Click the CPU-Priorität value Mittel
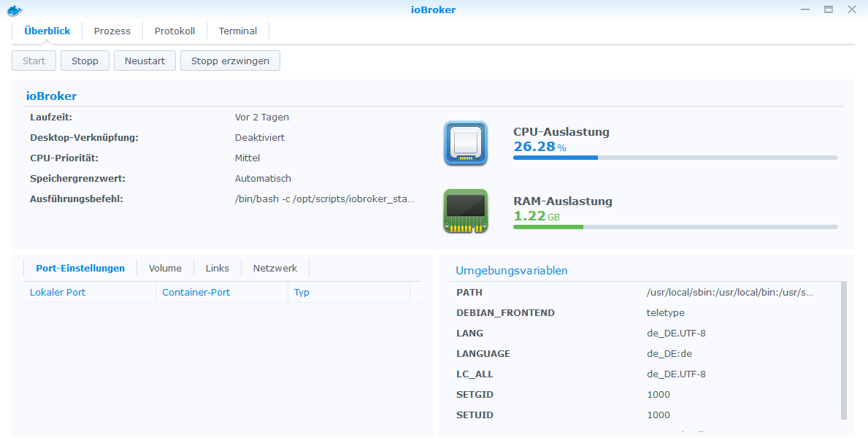The image size is (868, 443). (x=247, y=158)
